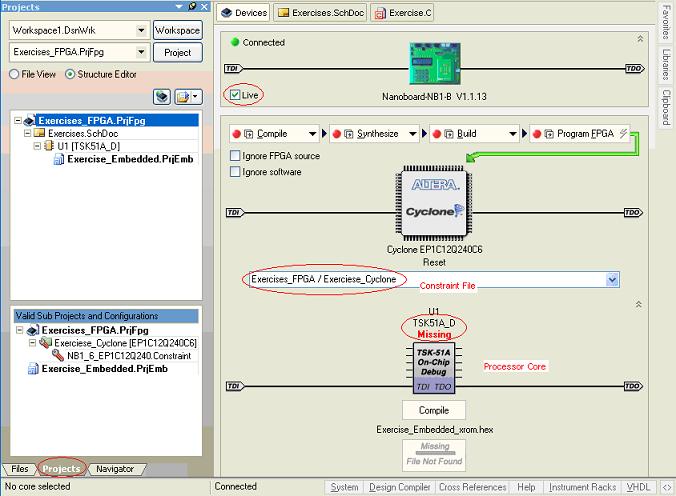Enable Ignore software checkbox
This screenshot has height=496, width=676.
[235, 172]
